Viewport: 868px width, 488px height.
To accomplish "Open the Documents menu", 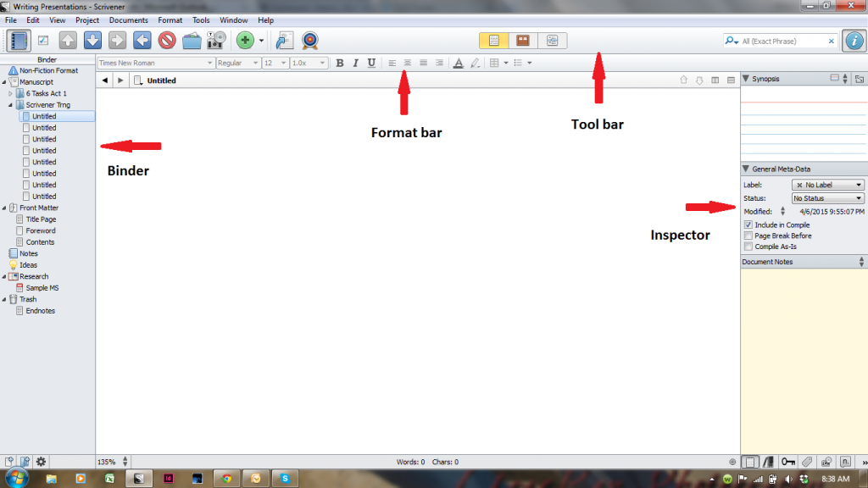I will coord(129,20).
